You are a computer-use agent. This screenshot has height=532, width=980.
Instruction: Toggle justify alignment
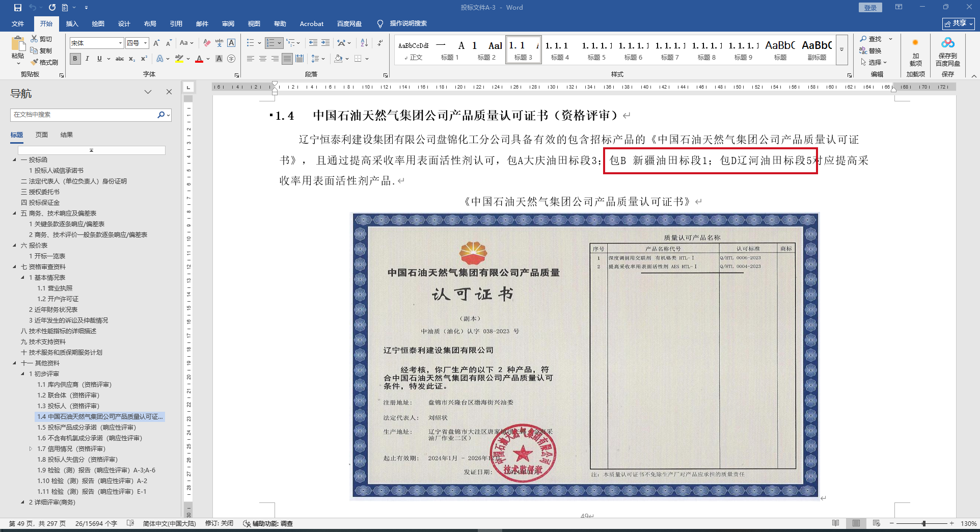click(287, 59)
